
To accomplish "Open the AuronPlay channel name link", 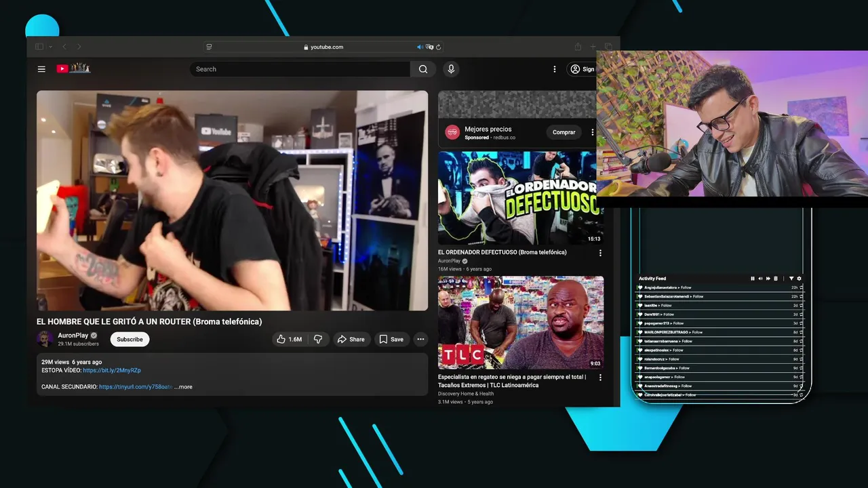I will (x=73, y=335).
